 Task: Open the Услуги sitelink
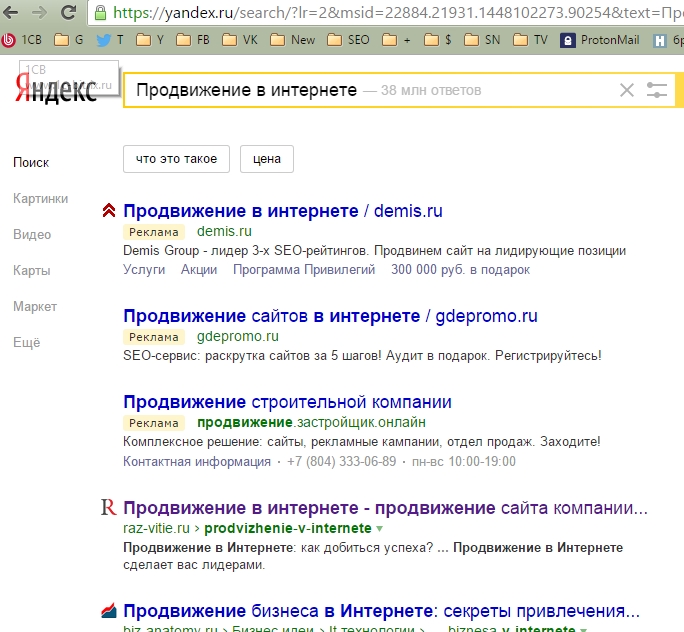[144, 270]
